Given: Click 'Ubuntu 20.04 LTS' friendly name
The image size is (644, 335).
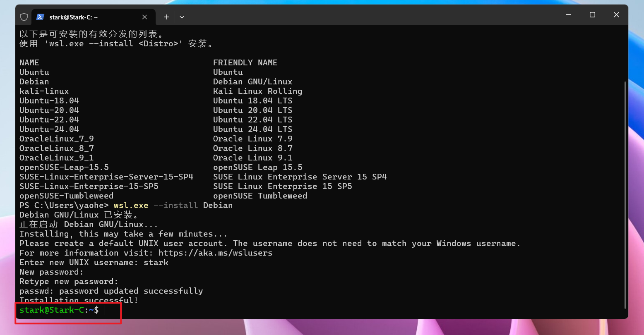Looking at the screenshot, I should point(253,110).
